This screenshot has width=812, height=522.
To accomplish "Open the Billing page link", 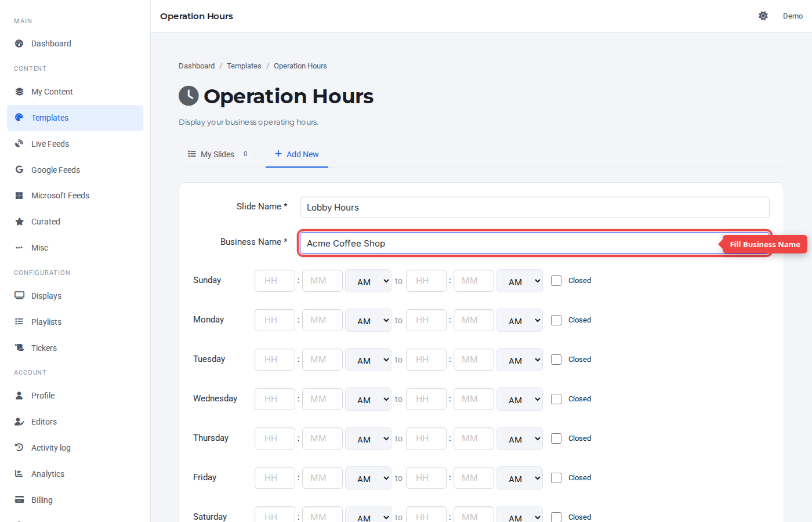I will click(75, 500).
